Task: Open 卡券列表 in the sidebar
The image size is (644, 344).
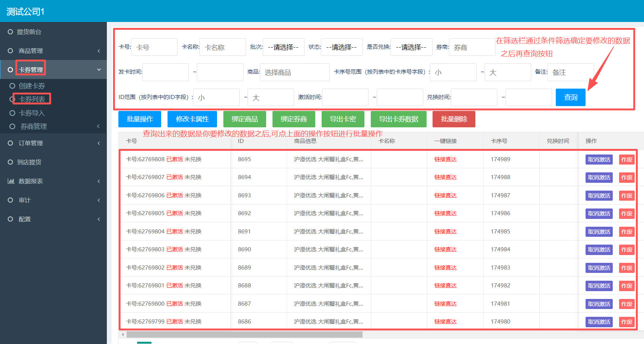Action: click(32, 99)
